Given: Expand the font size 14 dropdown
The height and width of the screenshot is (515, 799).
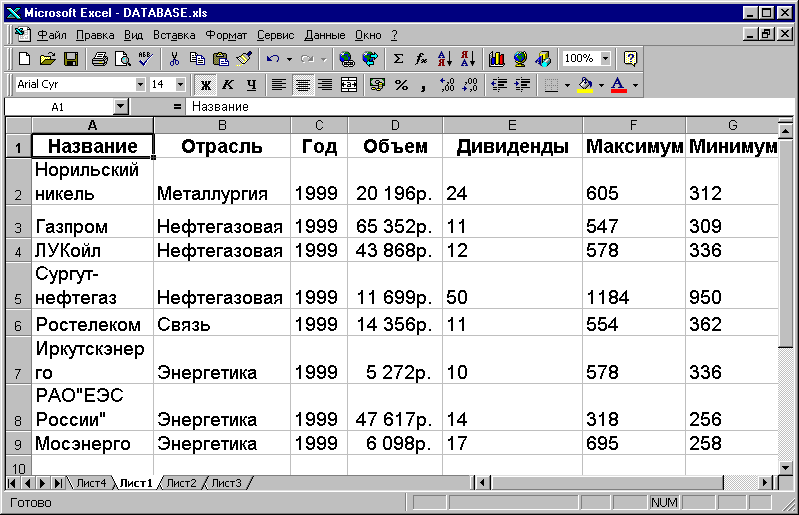Looking at the screenshot, I should click(x=180, y=85).
